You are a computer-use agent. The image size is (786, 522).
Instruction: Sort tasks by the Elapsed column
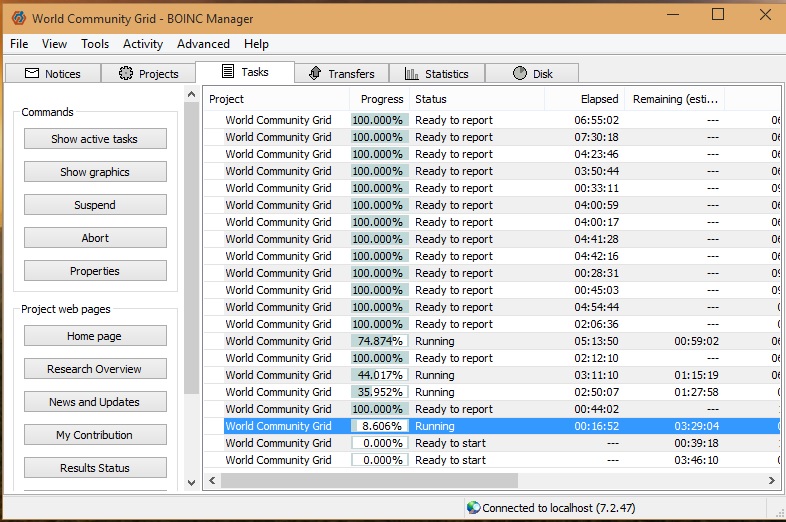pyautogui.click(x=584, y=99)
